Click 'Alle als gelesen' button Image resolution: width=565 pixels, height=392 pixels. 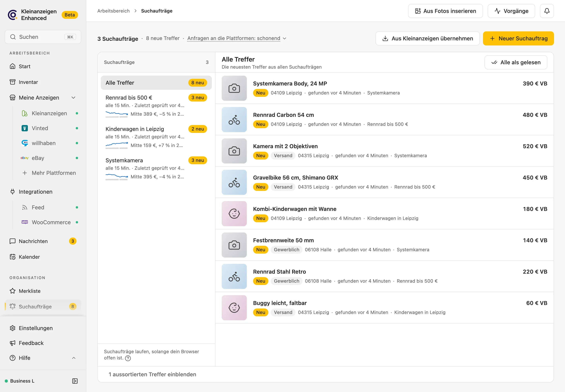(x=516, y=62)
